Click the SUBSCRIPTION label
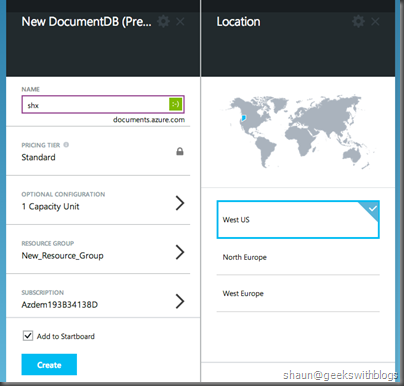The width and height of the screenshot is (404, 386). coord(43,293)
